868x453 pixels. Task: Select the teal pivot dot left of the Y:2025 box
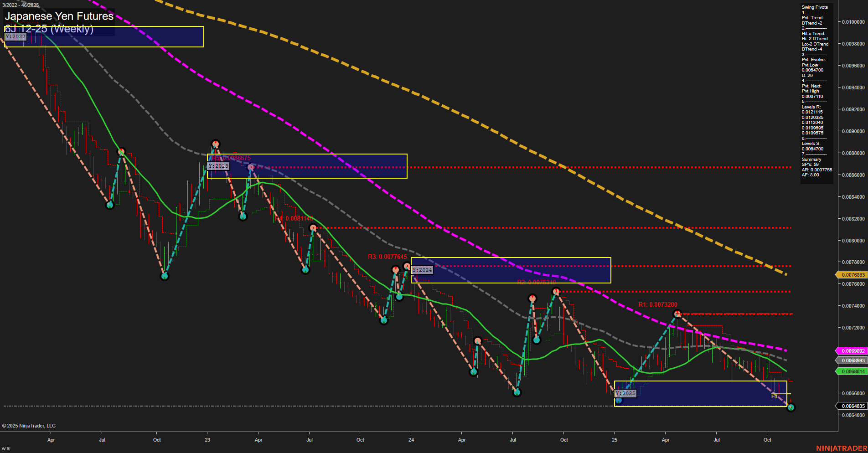[619, 400]
